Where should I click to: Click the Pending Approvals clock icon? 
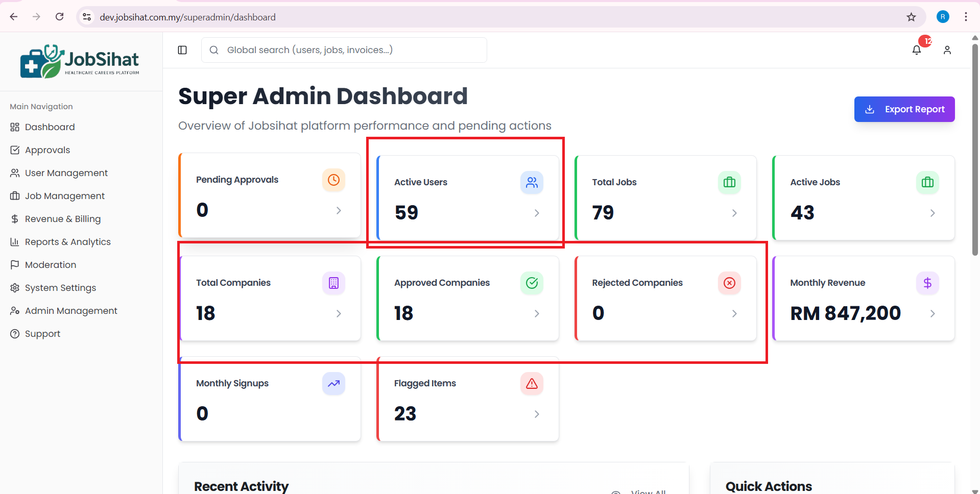pos(333,180)
